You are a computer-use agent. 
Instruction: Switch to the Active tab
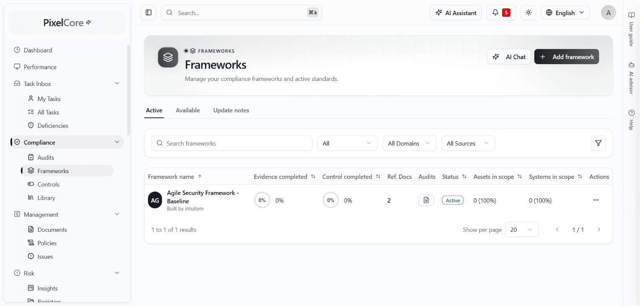(154, 110)
